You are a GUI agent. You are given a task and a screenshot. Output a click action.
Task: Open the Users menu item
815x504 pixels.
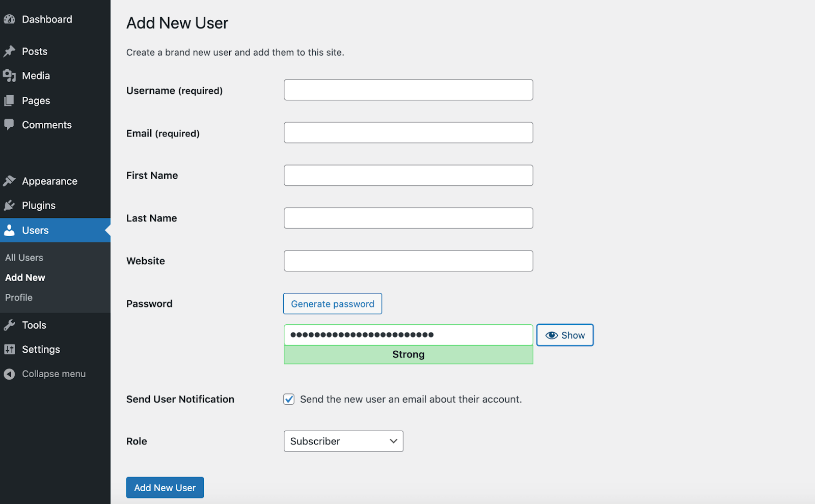34,230
